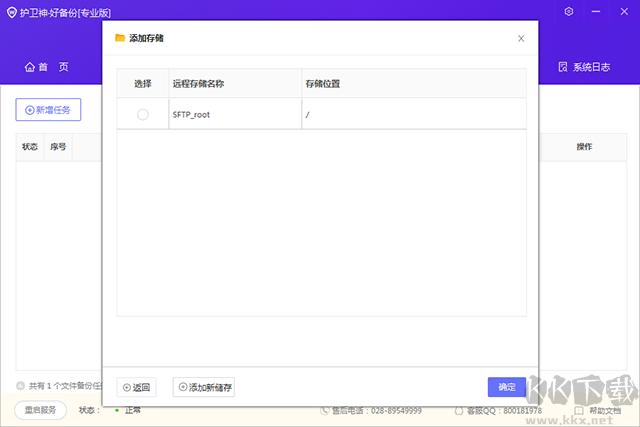This screenshot has height=427, width=640.
Task: Click the home icon next to 首页
Action: click(x=30, y=67)
